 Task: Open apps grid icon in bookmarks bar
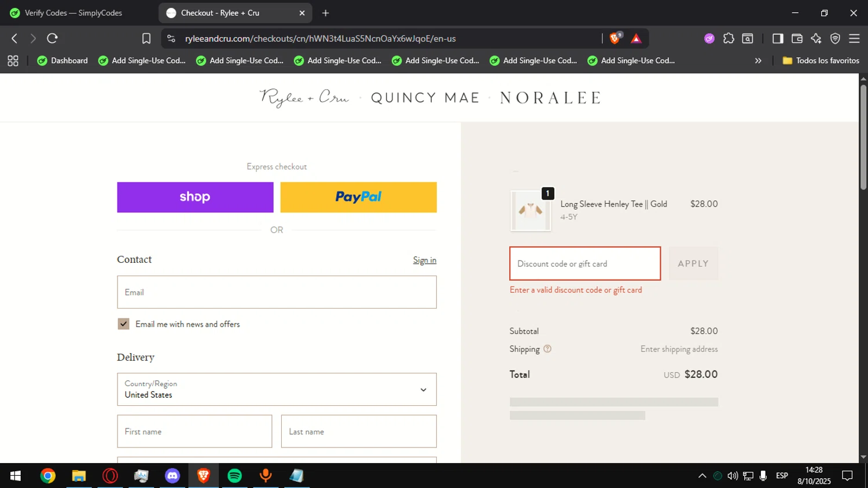point(13,60)
